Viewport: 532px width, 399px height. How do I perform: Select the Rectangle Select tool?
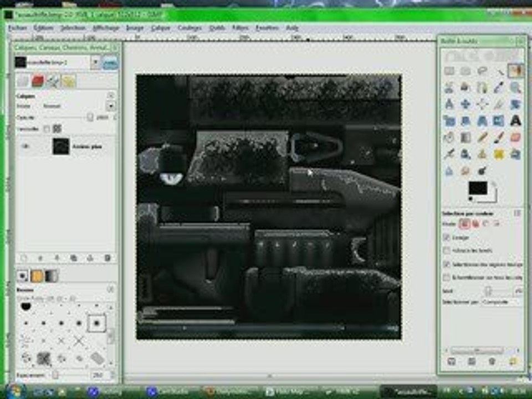(449, 71)
